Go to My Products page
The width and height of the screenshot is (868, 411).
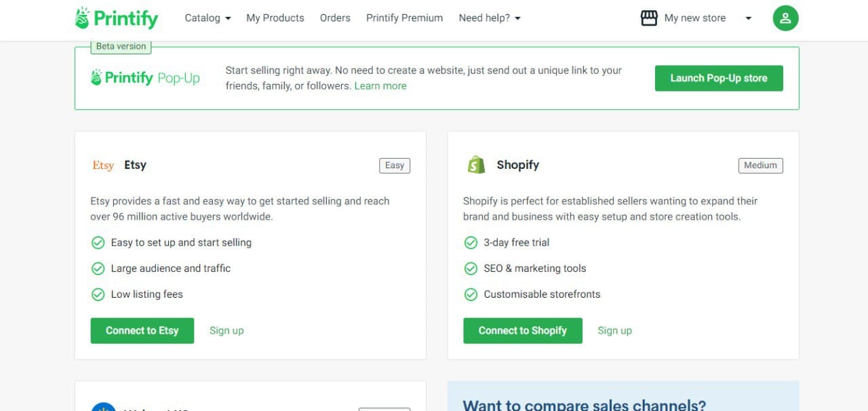click(x=275, y=18)
